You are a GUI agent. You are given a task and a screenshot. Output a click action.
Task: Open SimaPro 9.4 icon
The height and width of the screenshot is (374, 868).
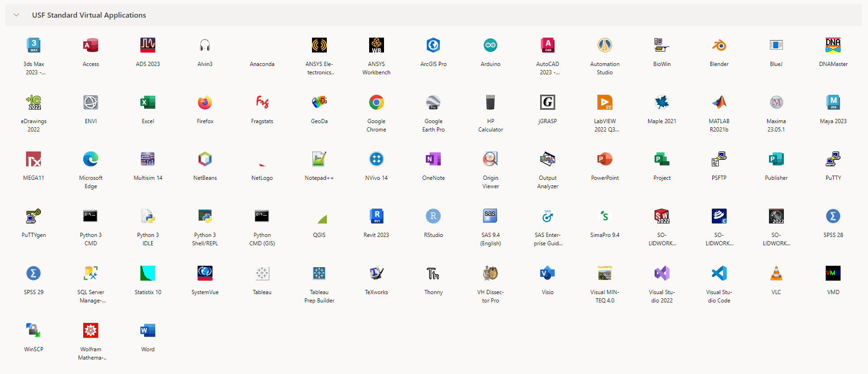click(605, 217)
